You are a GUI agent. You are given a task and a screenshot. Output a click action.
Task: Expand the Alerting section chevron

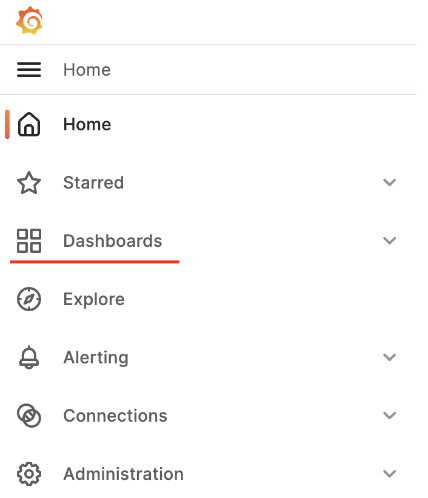[x=390, y=357]
